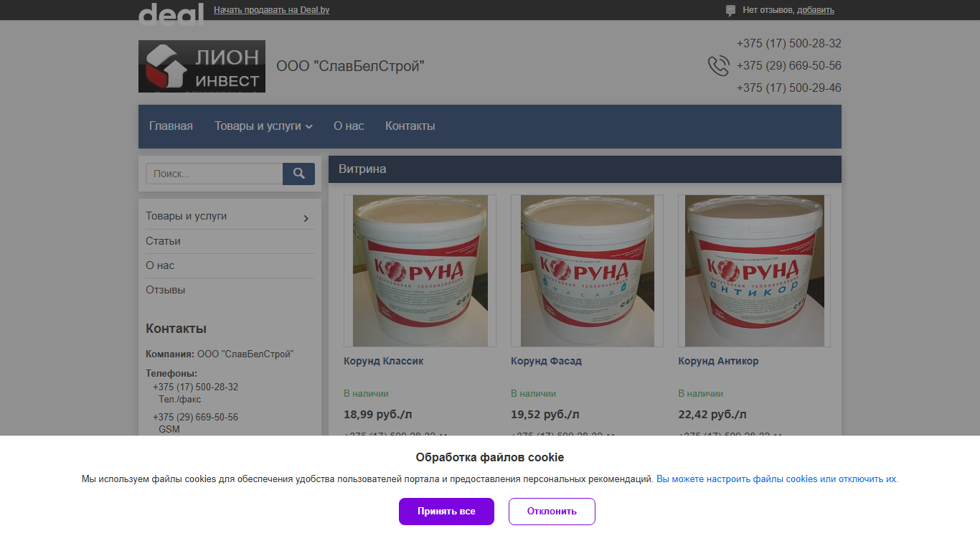The image size is (980, 551).
Task: Click the search magnifier icon button
Action: pos(298,174)
